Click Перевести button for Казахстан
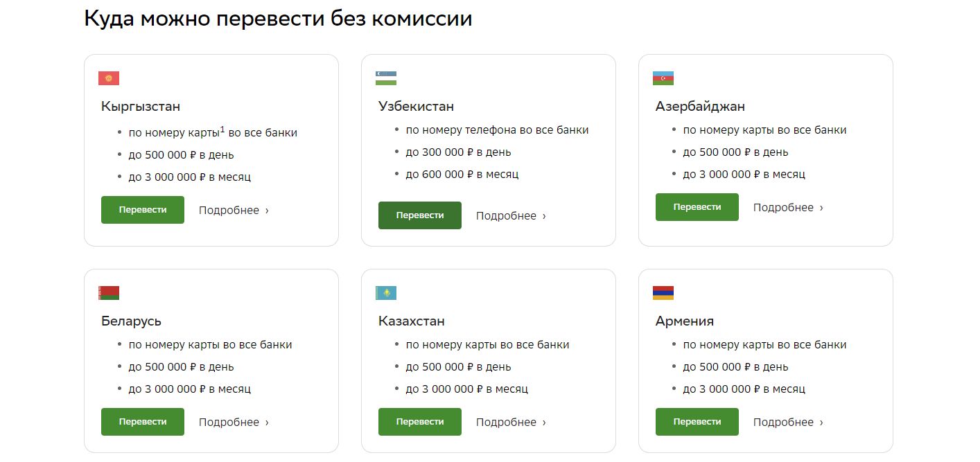Screen dimensions: 980x462 point(420,422)
